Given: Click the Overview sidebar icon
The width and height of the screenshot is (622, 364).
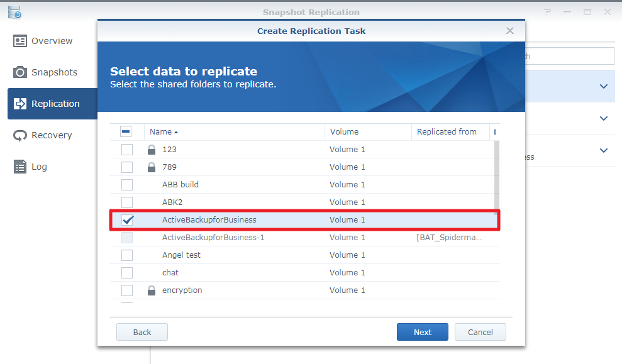Looking at the screenshot, I should coord(20,41).
